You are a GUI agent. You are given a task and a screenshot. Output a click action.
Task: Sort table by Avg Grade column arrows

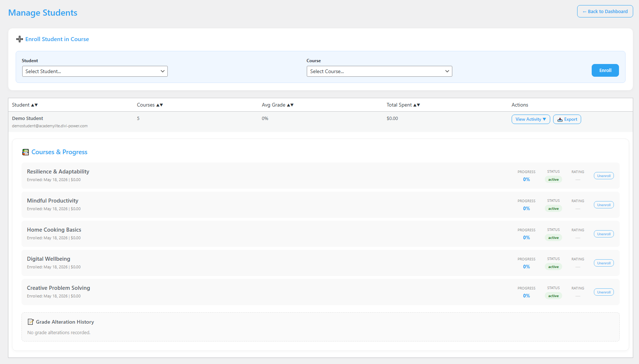tap(290, 105)
